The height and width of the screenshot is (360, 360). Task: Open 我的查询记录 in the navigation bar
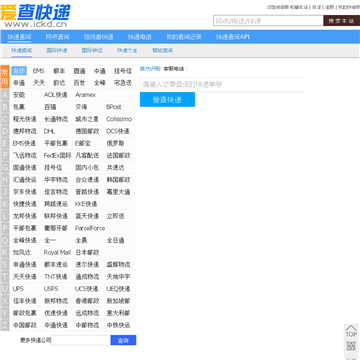pos(184,37)
